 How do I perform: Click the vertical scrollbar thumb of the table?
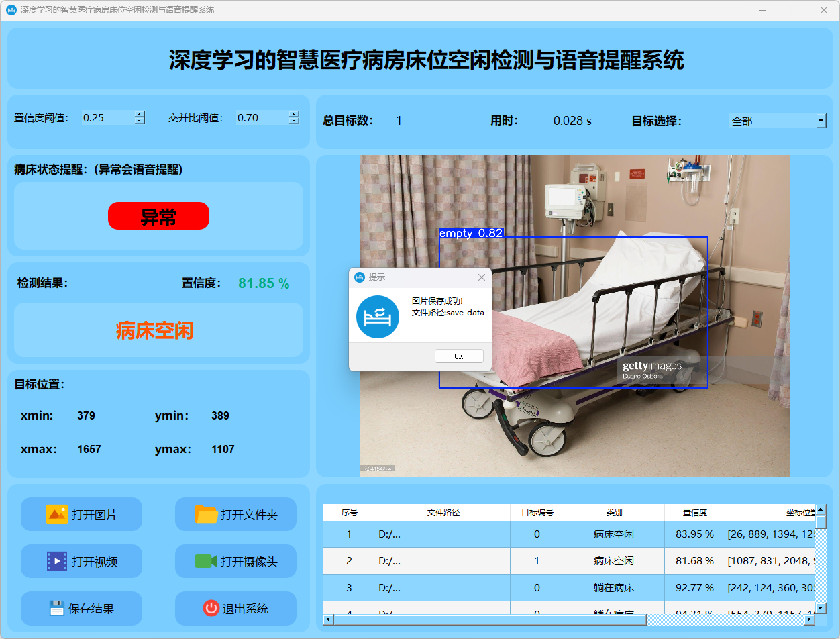821,522
